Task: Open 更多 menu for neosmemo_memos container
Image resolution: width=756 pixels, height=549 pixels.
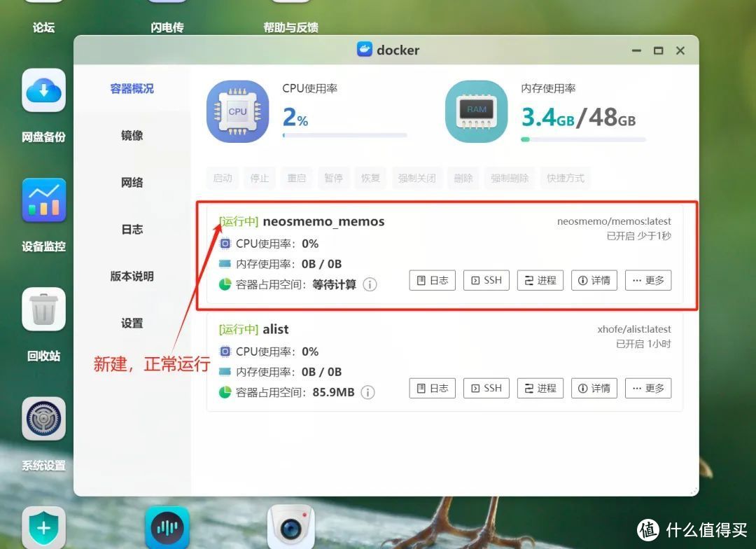Action: click(647, 280)
